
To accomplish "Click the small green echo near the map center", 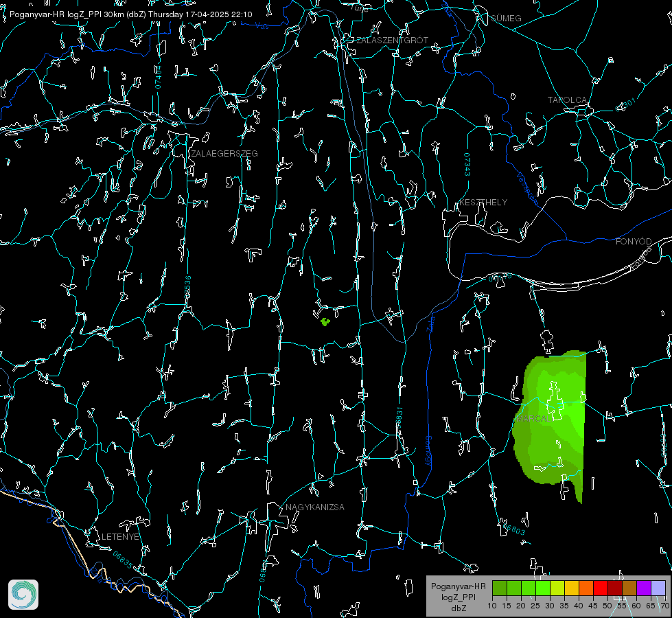I will pos(325,321).
